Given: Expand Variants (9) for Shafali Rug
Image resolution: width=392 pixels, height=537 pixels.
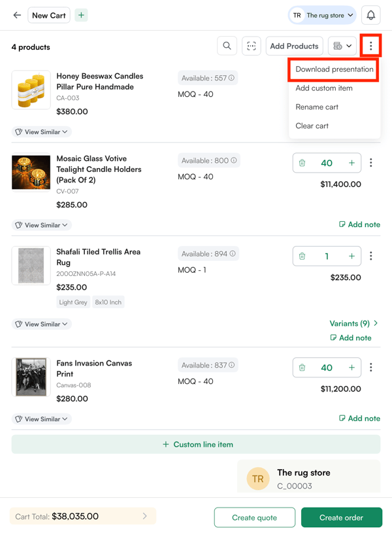Looking at the screenshot, I should (x=353, y=323).
